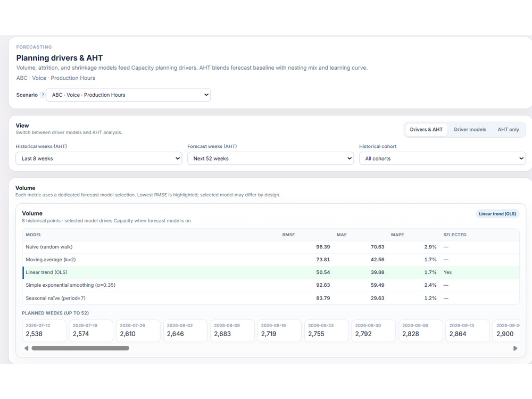The width and height of the screenshot is (532, 399).
Task: Click the 2026-08-02 planned week card
Action: 185,330
